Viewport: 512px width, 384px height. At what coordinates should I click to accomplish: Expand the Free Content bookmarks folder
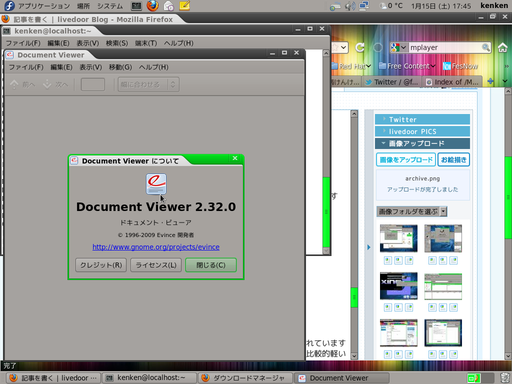tap(407, 66)
